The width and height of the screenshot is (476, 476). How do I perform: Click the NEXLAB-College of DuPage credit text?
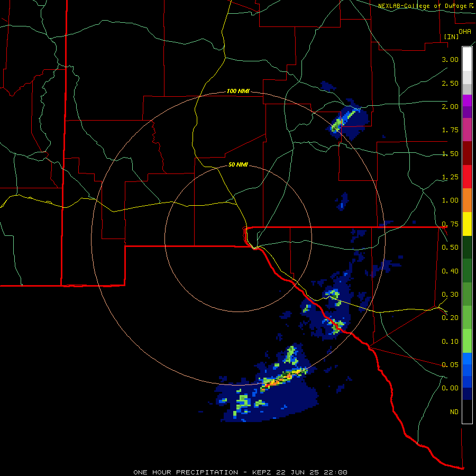(x=423, y=6)
